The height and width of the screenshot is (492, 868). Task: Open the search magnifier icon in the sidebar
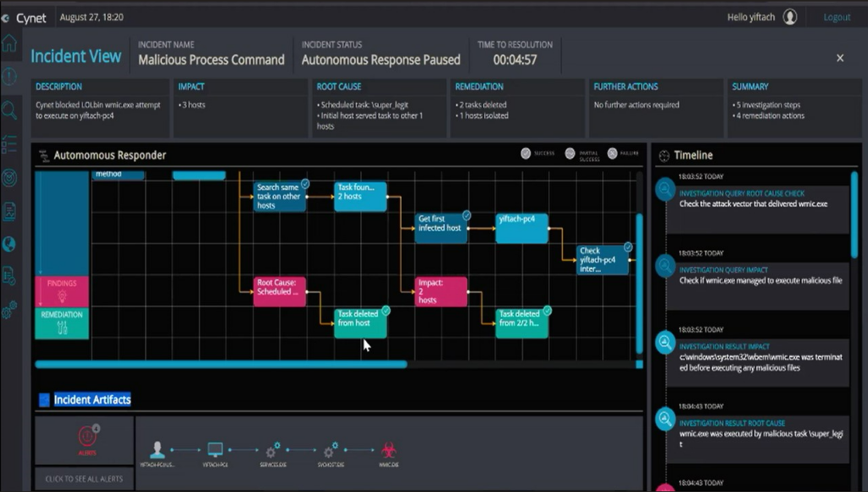point(9,110)
